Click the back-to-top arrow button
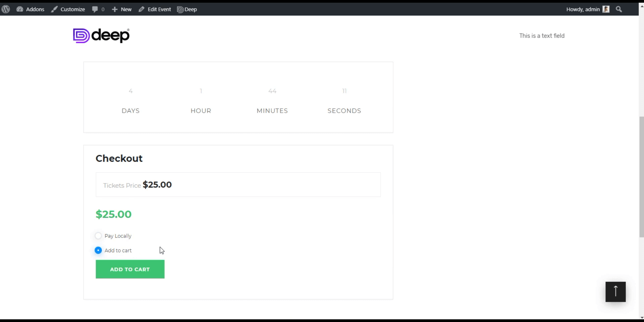This screenshot has width=644, height=322. 615,292
